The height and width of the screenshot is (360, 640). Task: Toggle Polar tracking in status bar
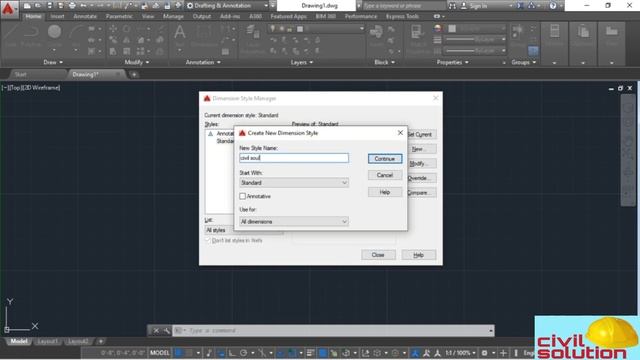click(244, 353)
